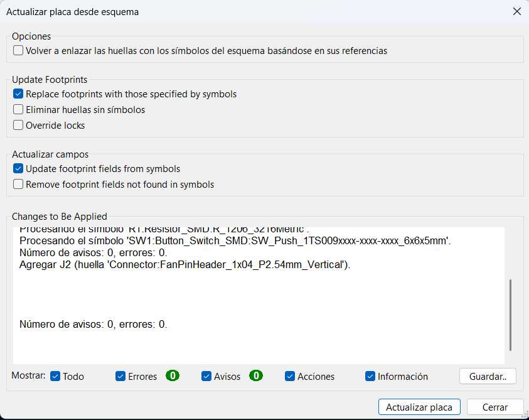Click the green warnings count badge
This screenshot has width=529, height=420.
[x=255, y=376]
